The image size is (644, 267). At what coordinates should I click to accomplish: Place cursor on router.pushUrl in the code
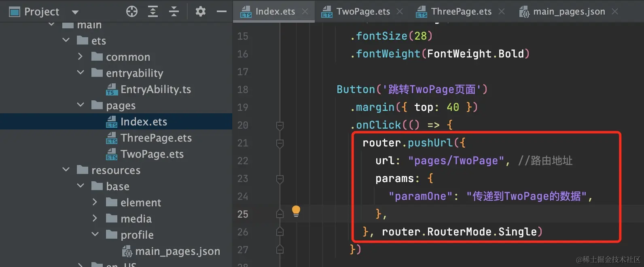click(408, 143)
